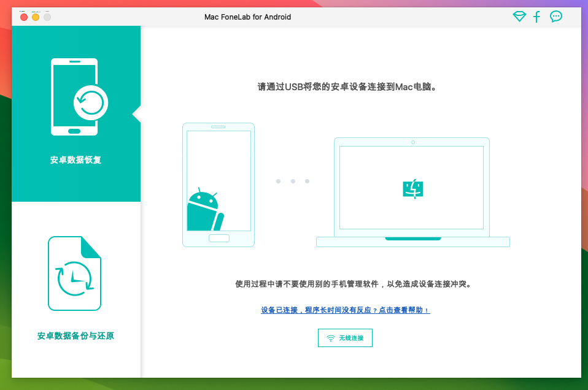Click the 使用过程中 warning text

click(x=354, y=284)
